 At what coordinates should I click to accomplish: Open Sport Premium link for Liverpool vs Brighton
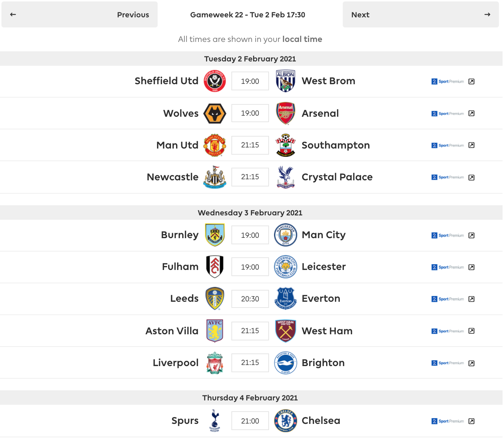(448, 363)
